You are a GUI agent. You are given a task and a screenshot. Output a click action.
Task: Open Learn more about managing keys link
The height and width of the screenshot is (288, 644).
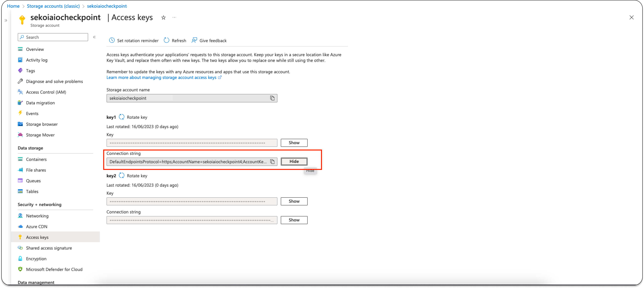(x=161, y=77)
